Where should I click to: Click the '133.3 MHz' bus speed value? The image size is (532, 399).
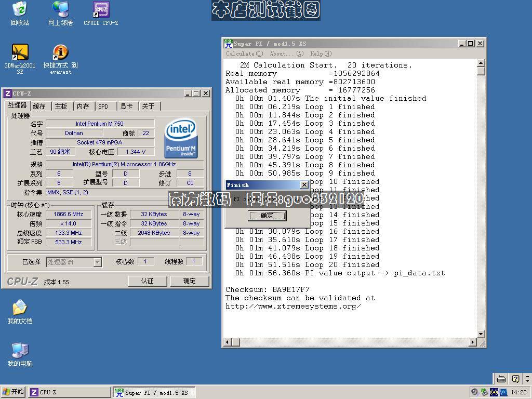pos(68,233)
